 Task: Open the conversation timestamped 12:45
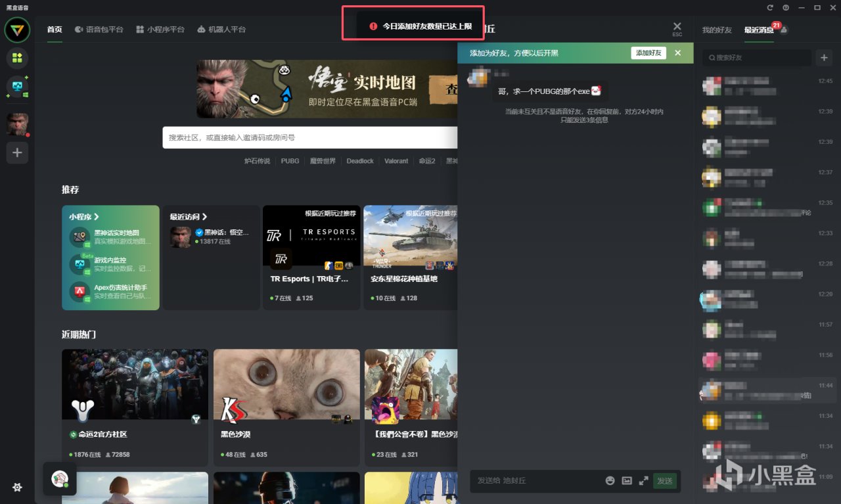(767, 86)
